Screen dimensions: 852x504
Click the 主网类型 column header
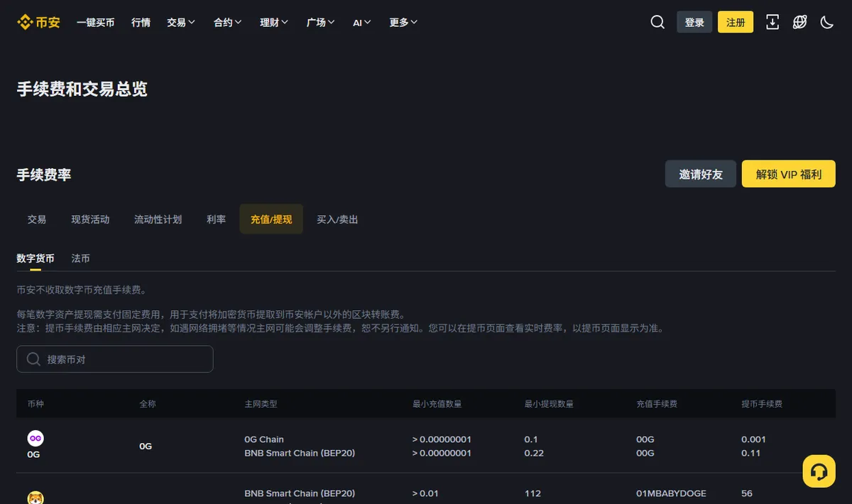(x=261, y=404)
